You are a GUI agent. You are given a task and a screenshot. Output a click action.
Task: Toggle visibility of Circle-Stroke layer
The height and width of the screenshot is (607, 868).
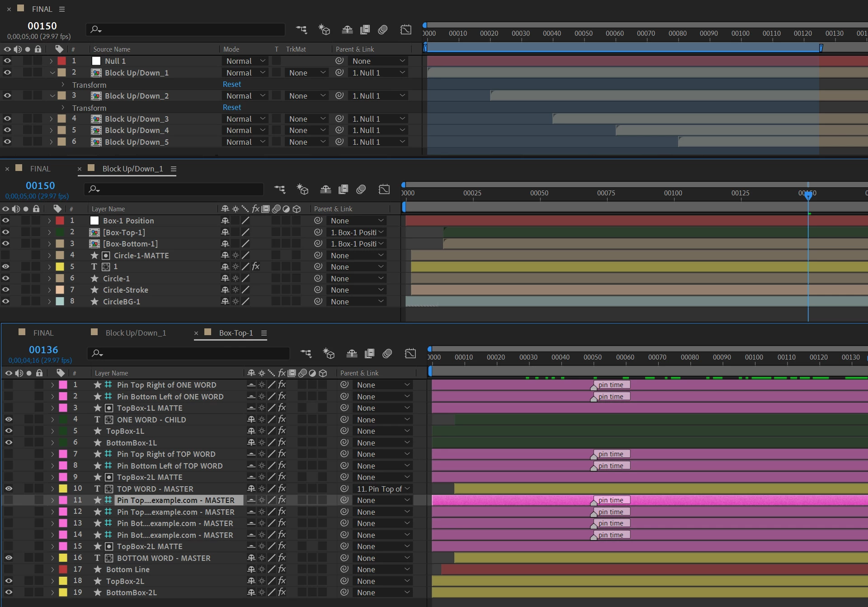(5, 290)
